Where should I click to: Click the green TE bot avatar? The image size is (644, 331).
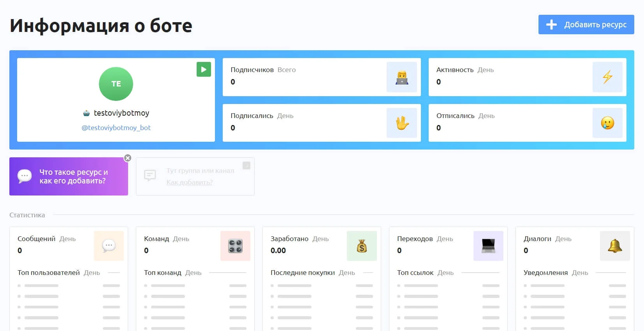point(116,84)
